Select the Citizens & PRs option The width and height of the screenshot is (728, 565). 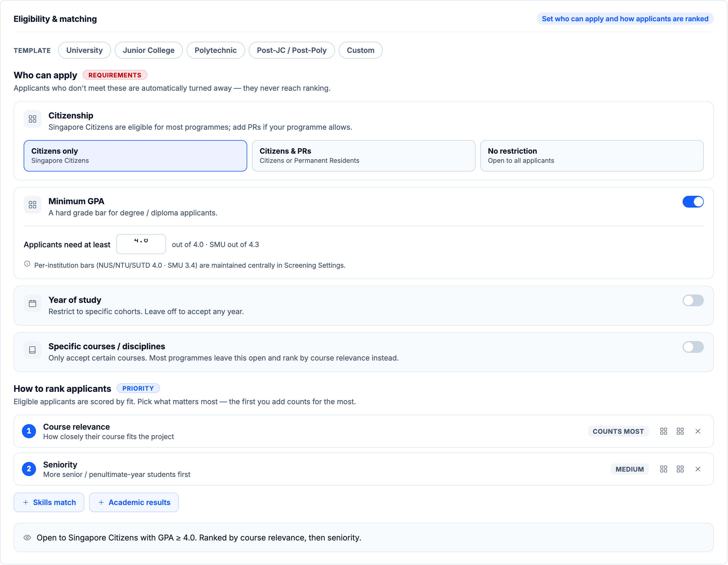[x=364, y=156]
